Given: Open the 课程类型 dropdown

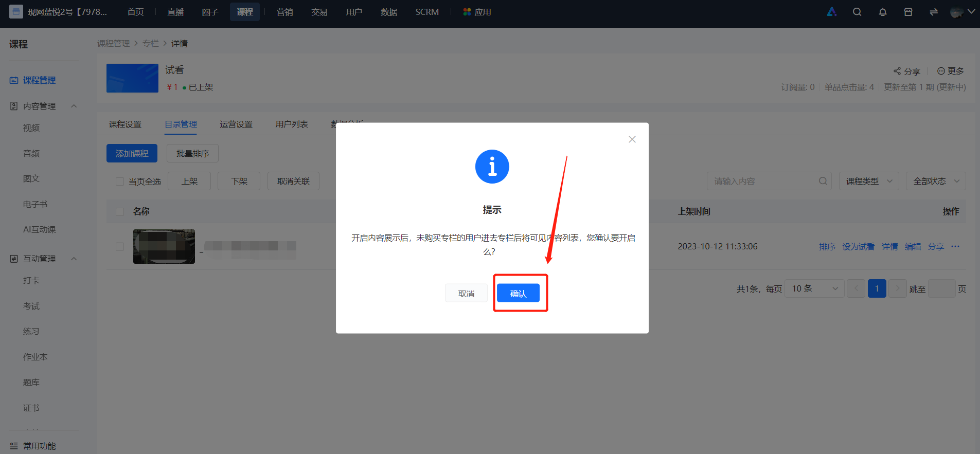Looking at the screenshot, I should [x=869, y=181].
